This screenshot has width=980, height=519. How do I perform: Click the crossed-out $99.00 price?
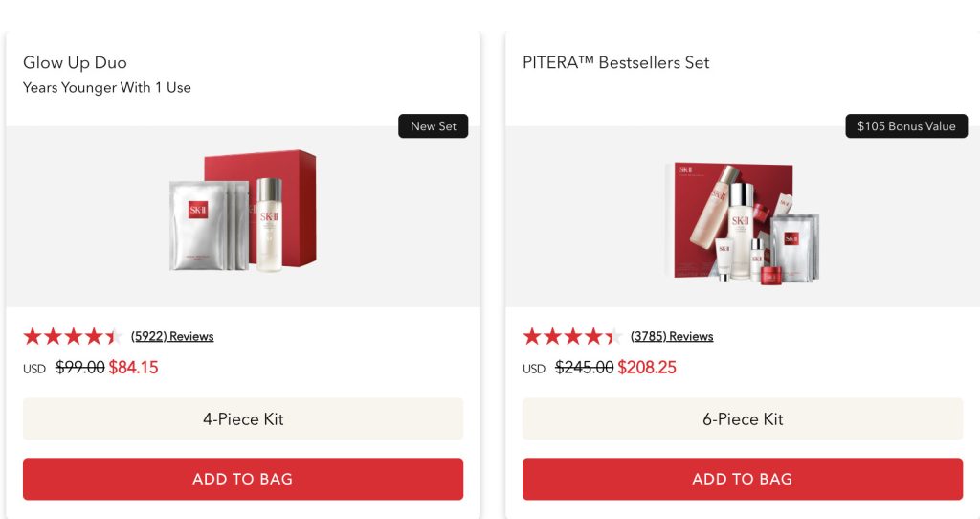click(x=80, y=367)
